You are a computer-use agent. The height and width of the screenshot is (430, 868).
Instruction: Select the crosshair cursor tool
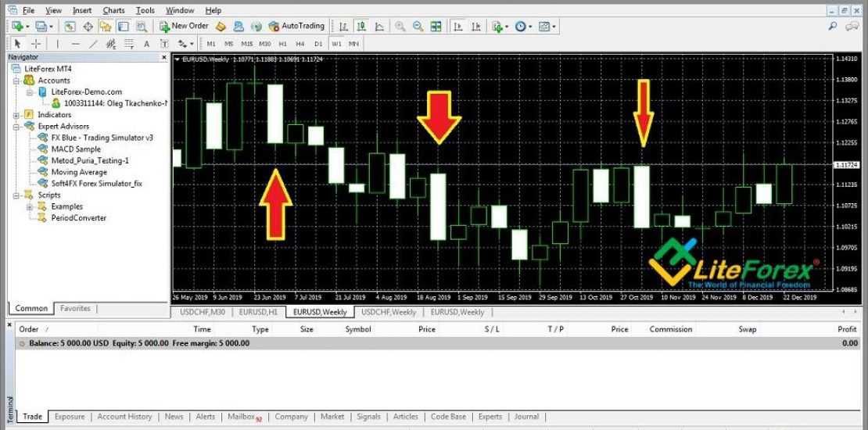coord(36,44)
